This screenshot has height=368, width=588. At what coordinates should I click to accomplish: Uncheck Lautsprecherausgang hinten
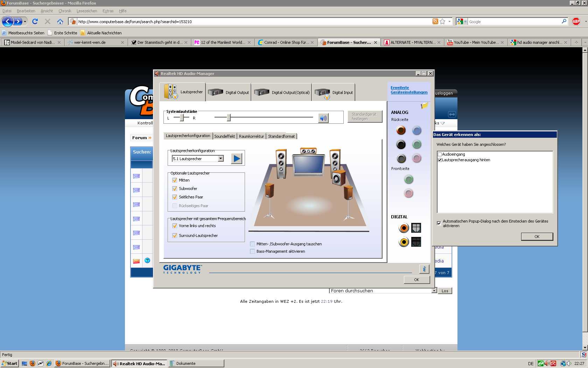pos(440,160)
